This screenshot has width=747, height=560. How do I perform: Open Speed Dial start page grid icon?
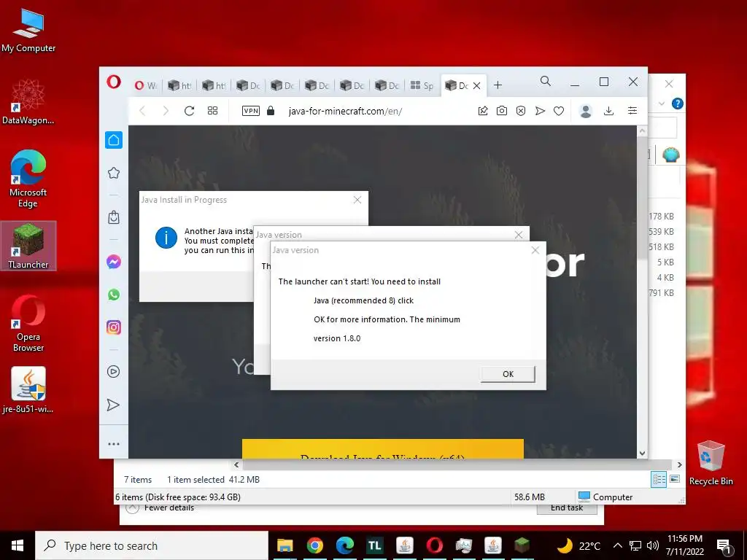point(212,111)
